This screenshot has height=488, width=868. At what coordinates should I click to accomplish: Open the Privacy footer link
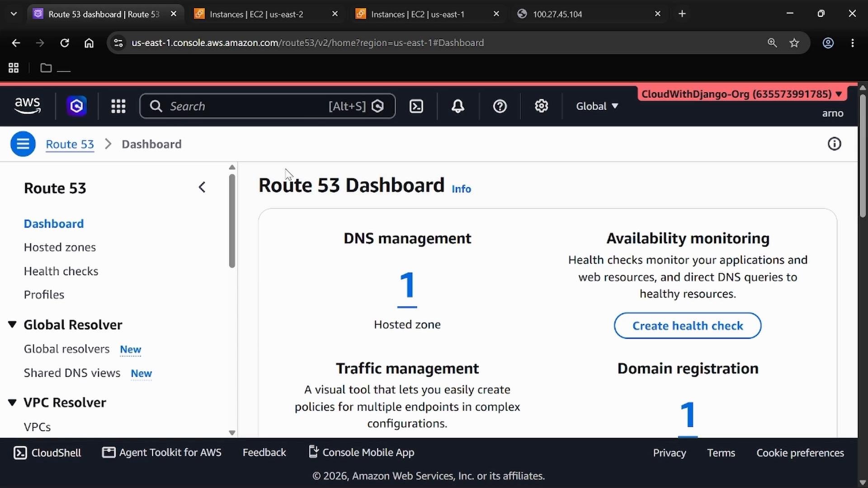tap(669, 453)
